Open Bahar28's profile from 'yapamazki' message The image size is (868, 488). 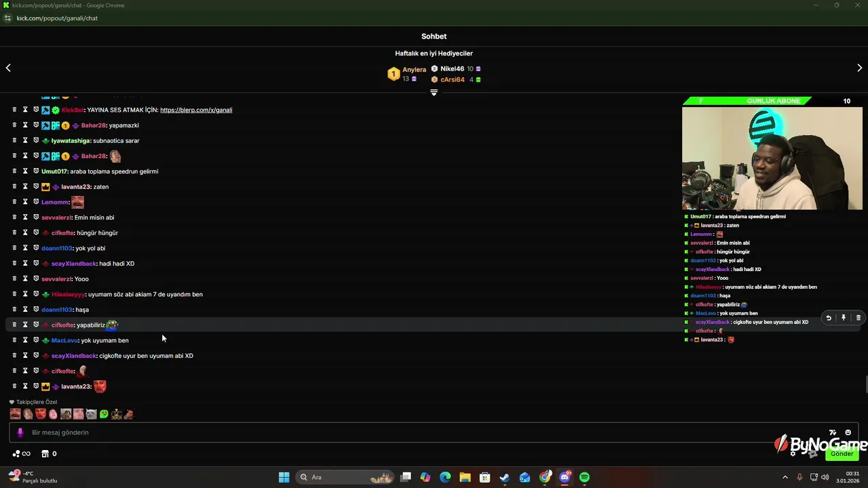[x=93, y=125]
